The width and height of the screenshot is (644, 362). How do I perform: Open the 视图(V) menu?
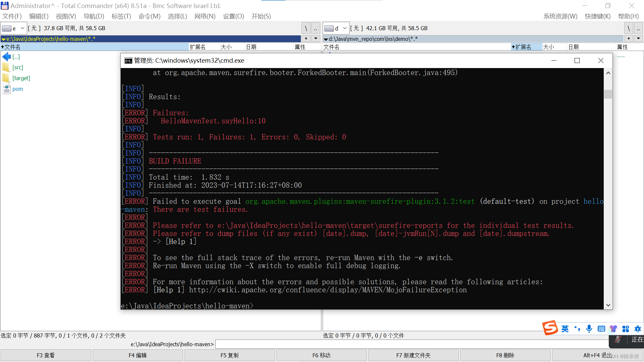66,16
